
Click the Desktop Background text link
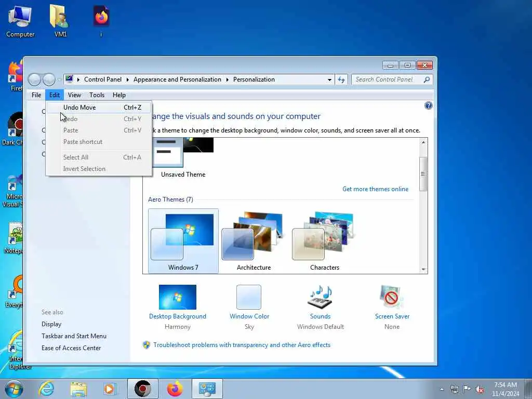pos(178,316)
